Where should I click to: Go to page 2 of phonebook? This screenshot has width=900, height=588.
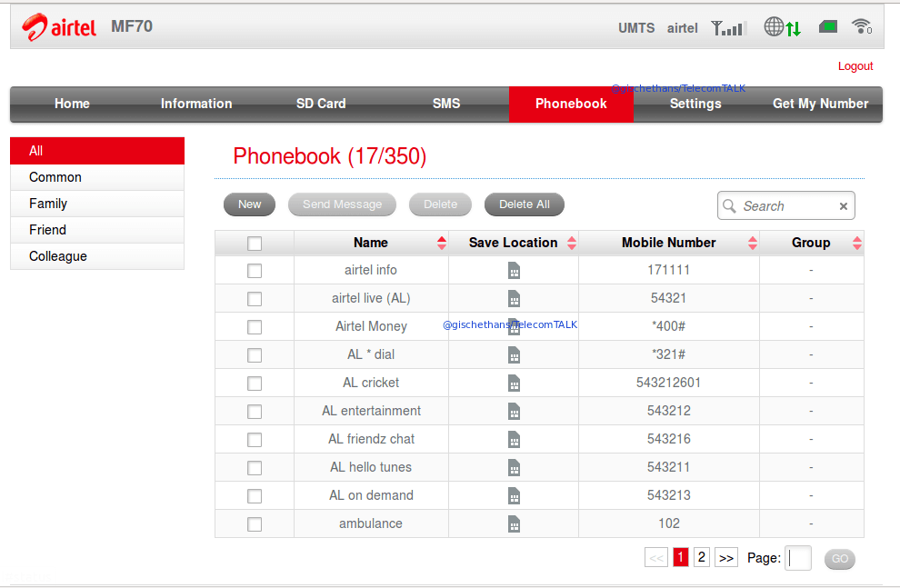click(x=702, y=557)
